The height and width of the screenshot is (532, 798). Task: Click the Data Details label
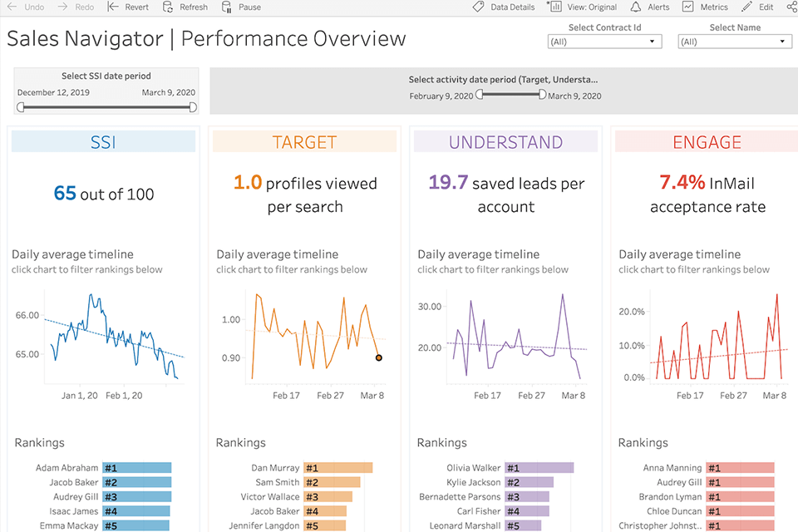point(513,7)
